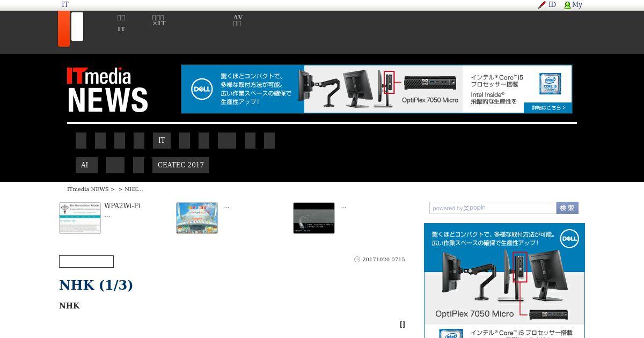Click the orange logo tab in header
Viewport: 644px width, 338px height.
coord(64,28)
